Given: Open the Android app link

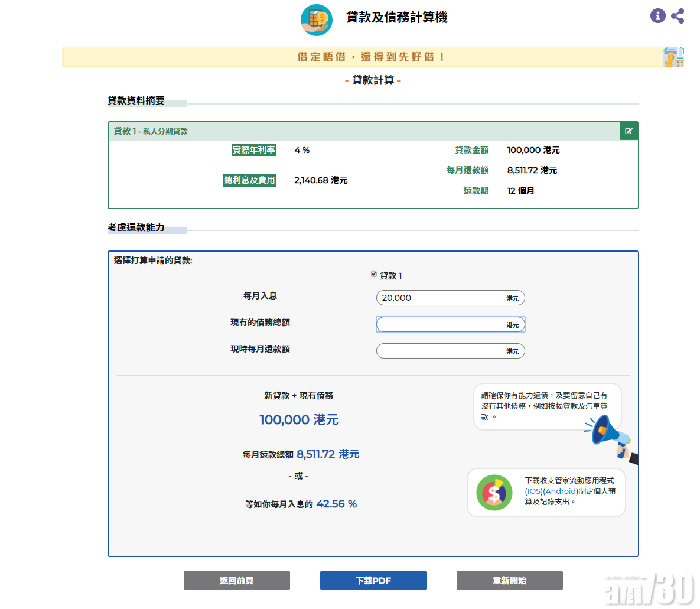Looking at the screenshot, I should (561, 491).
